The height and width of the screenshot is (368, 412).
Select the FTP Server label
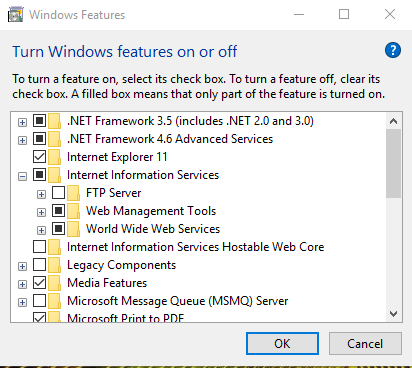(114, 193)
